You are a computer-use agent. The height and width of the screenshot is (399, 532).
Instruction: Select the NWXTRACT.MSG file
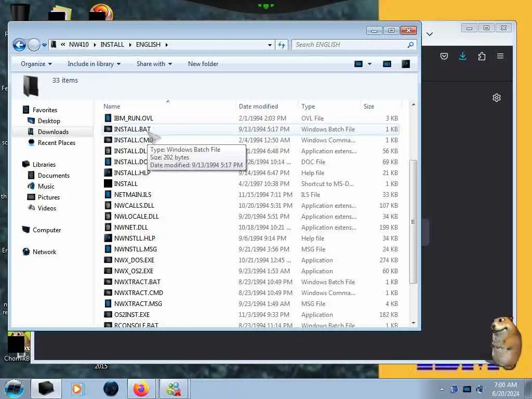pyautogui.click(x=251, y=303)
